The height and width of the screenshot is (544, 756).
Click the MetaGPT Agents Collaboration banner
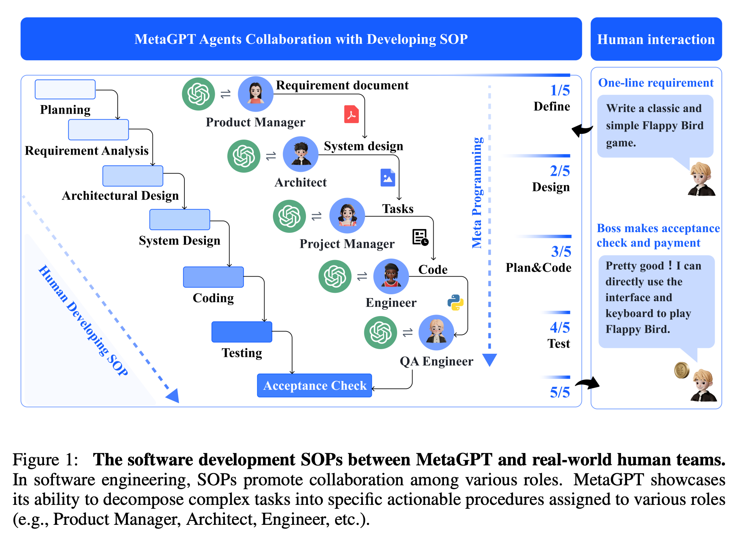tap(301, 39)
